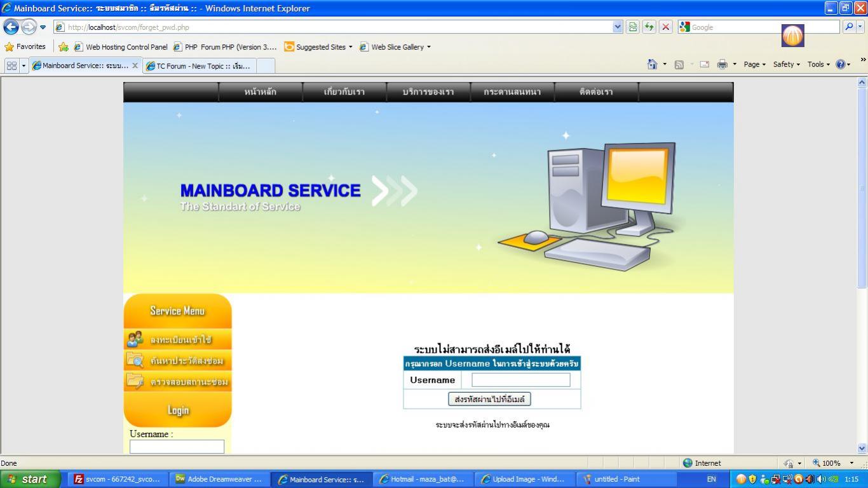This screenshot has height=488, width=868.
Task: Click the ระบบไม่สามารถส่งอีเมล์ไปให้ท่านได้ error message
Action: [492, 349]
